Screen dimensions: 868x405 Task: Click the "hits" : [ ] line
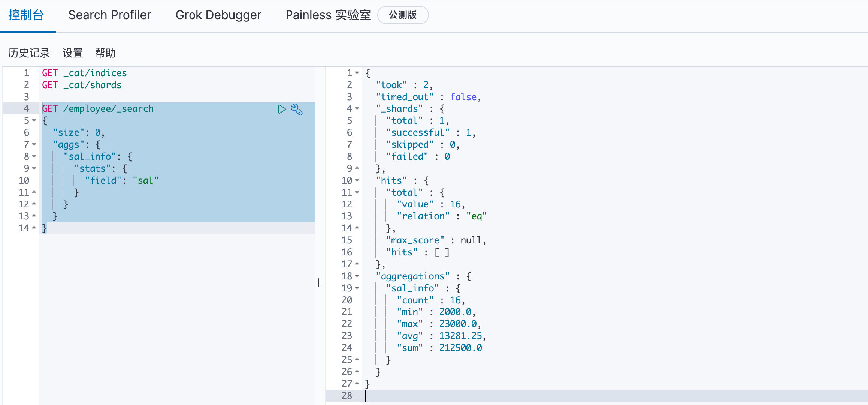click(x=418, y=252)
